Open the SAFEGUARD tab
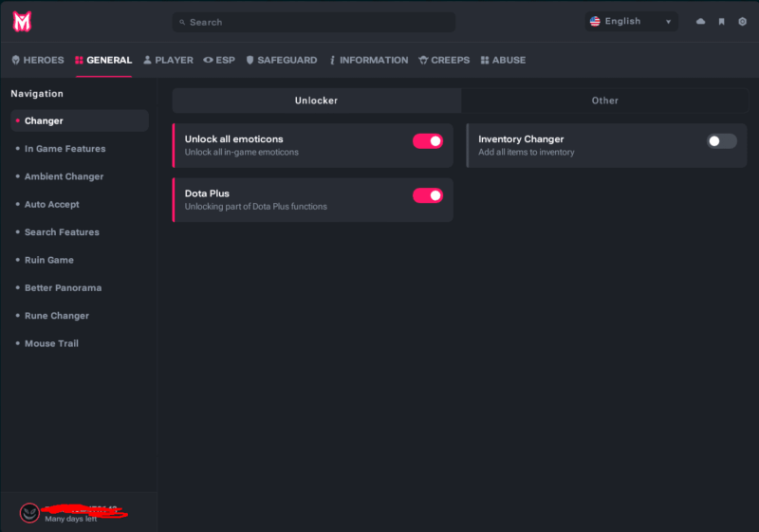The width and height of the screenshot is (759, 532). tap(282, 60)
